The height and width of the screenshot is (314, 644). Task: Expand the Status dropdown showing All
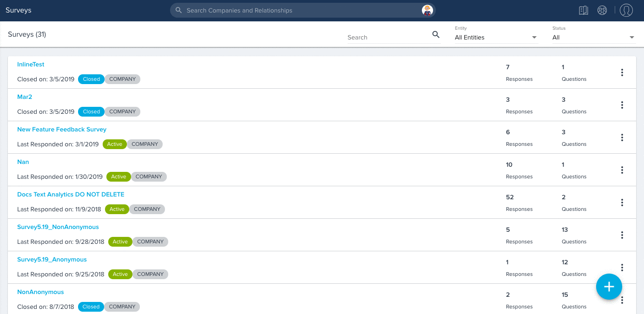pyautogui.click(x=594, y=37)
